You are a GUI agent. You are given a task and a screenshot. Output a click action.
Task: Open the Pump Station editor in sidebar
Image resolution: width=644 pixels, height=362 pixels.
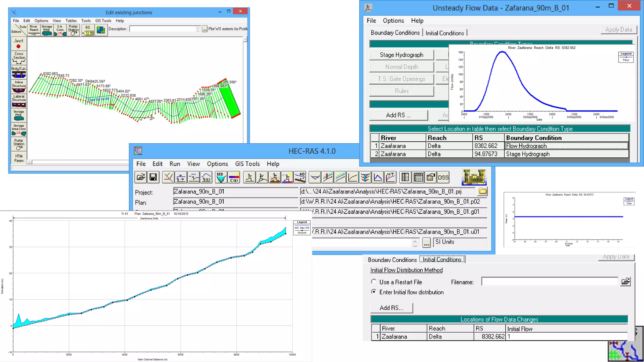19,144
